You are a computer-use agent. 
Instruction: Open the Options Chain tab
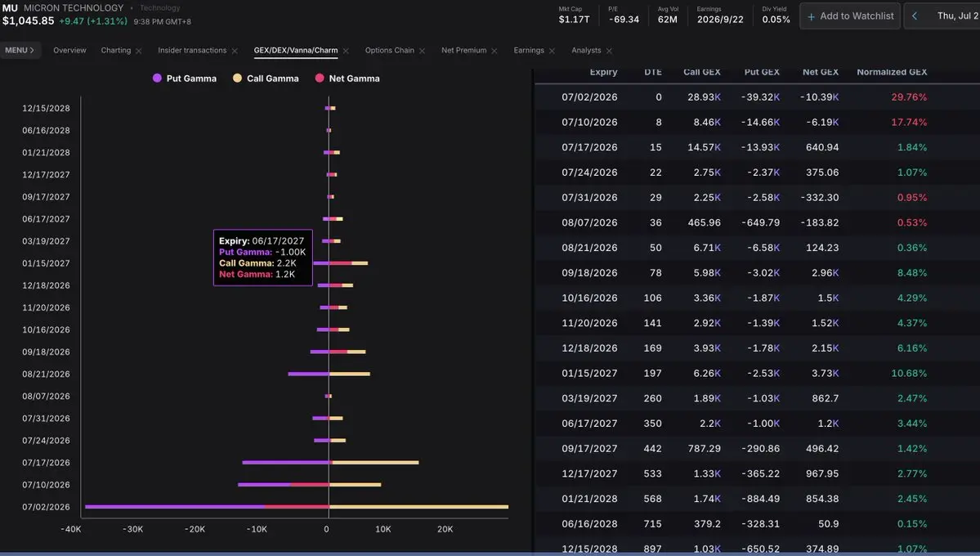click(389, 50)
